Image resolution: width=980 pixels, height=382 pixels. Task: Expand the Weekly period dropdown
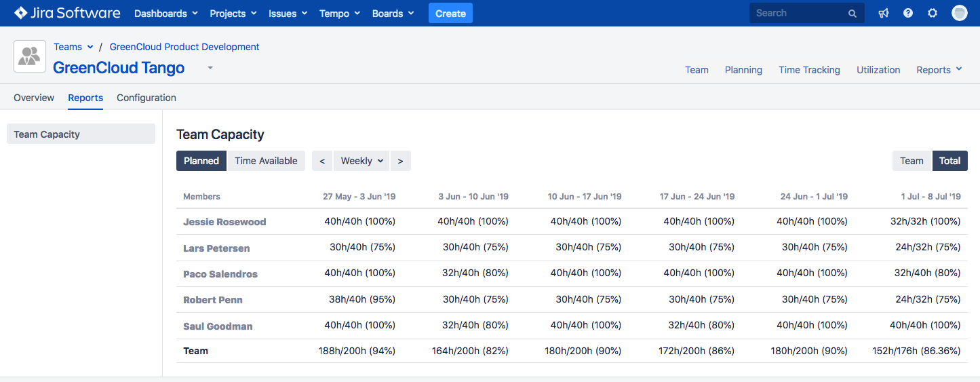pos(361,161)
